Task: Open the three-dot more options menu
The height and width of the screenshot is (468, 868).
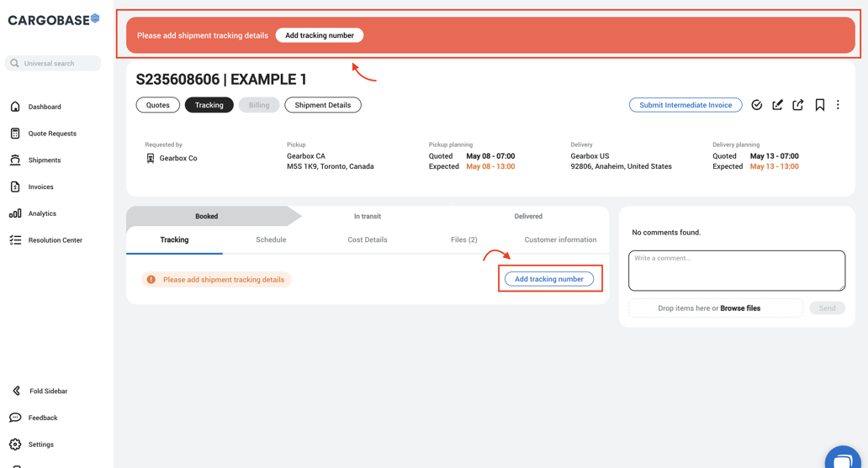Action: [x=838, y=105]
